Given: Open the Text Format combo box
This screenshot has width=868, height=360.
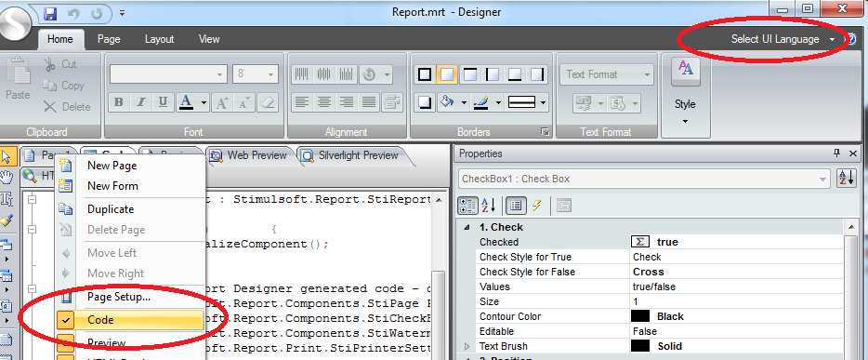Looking at the screenshot, I should point(607,74).
